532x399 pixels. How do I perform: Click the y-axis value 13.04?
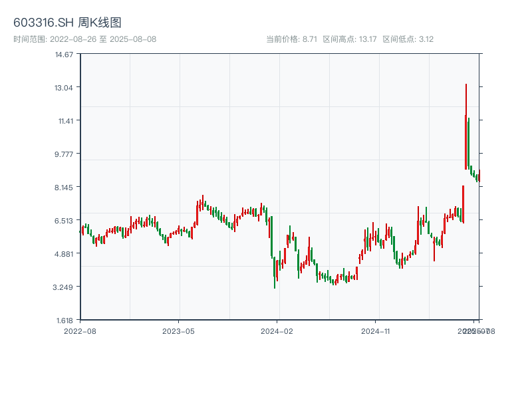click(x=64, y=88)
